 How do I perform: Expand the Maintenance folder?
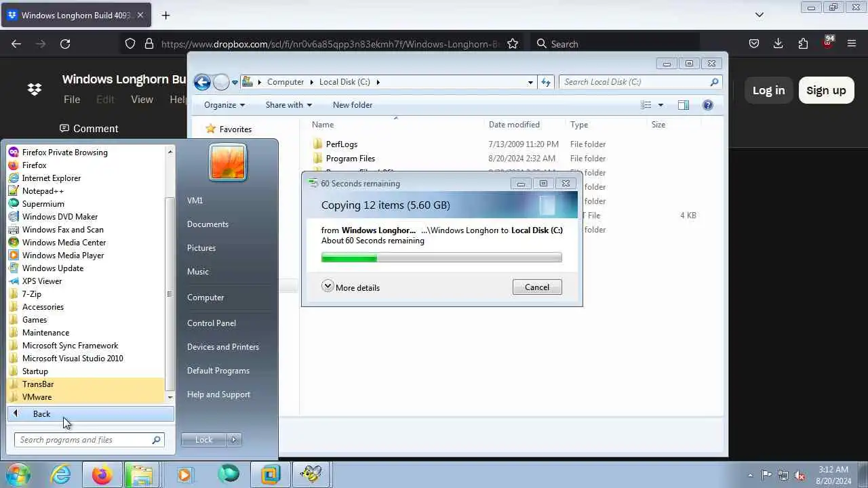point(45,333)
